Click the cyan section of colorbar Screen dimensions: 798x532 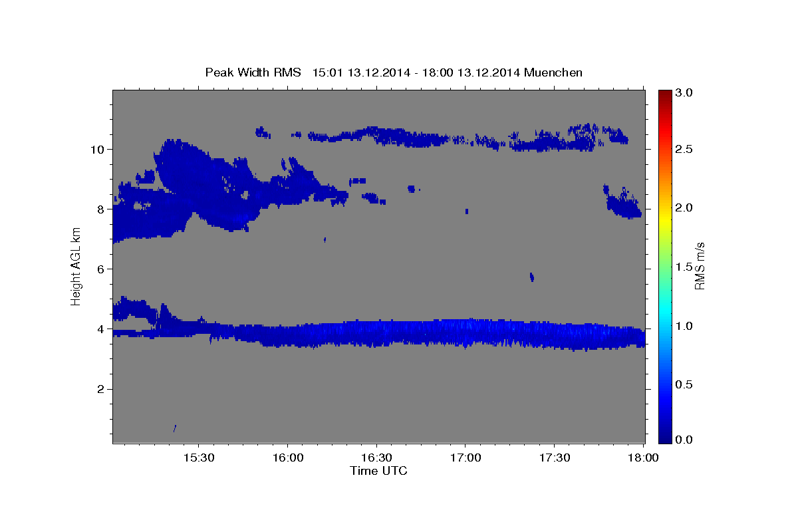[665, 313]
